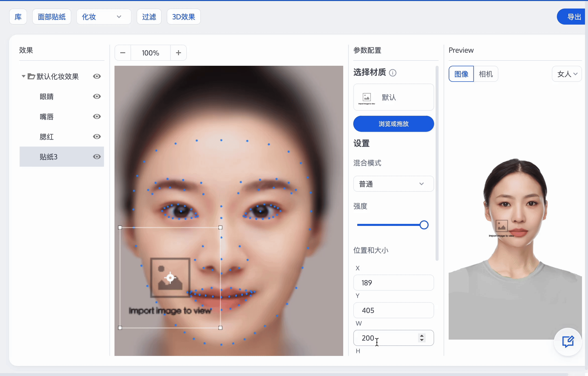Open the 3D效果 menu

[184, 17]
